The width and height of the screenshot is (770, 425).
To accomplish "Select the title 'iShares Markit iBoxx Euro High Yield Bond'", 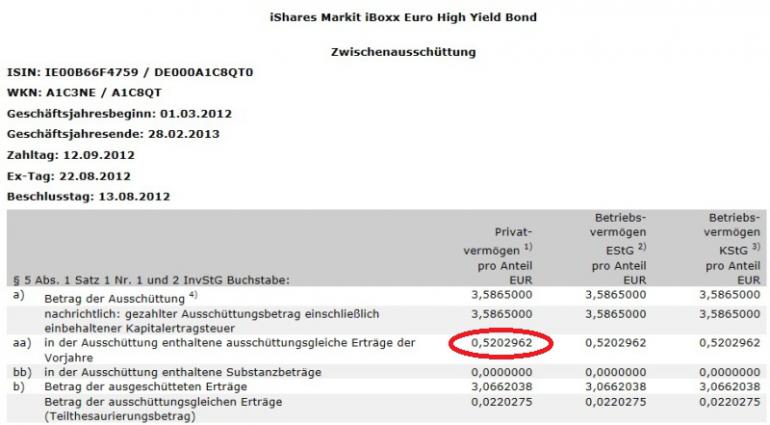I will 403,17.
